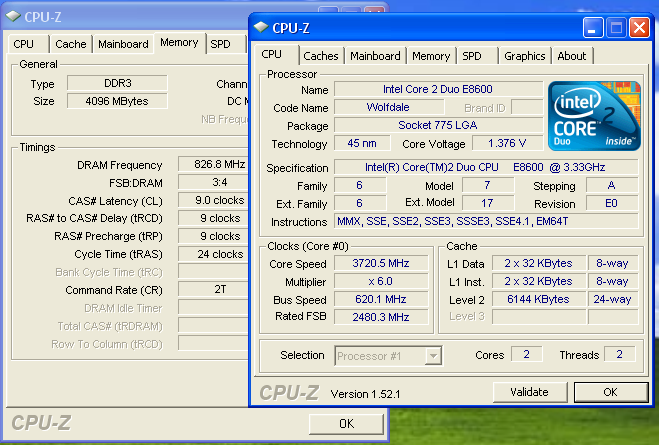Click the Technology value '45 nm'

pyautogui.click(x=362, y=143)
